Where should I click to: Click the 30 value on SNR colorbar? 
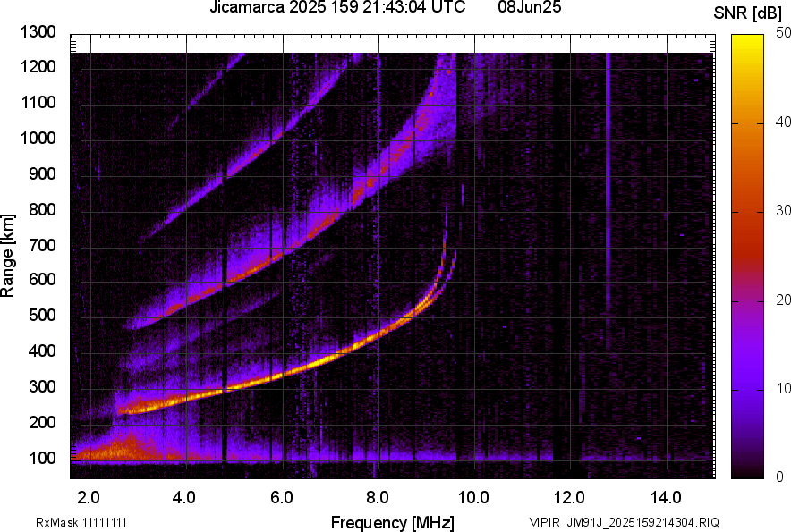(783, 210)
